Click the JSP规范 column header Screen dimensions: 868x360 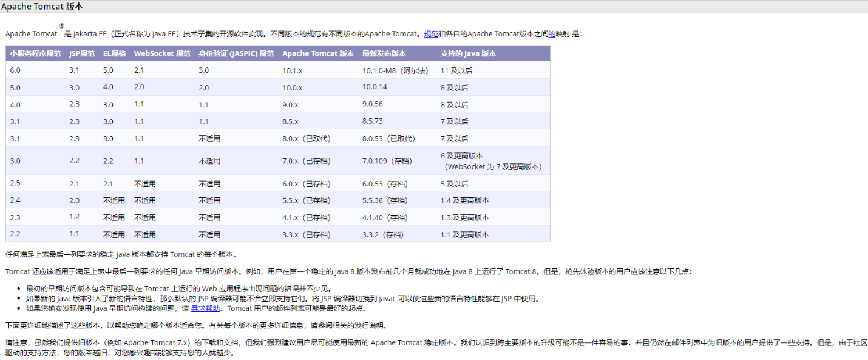coord(82,53)
